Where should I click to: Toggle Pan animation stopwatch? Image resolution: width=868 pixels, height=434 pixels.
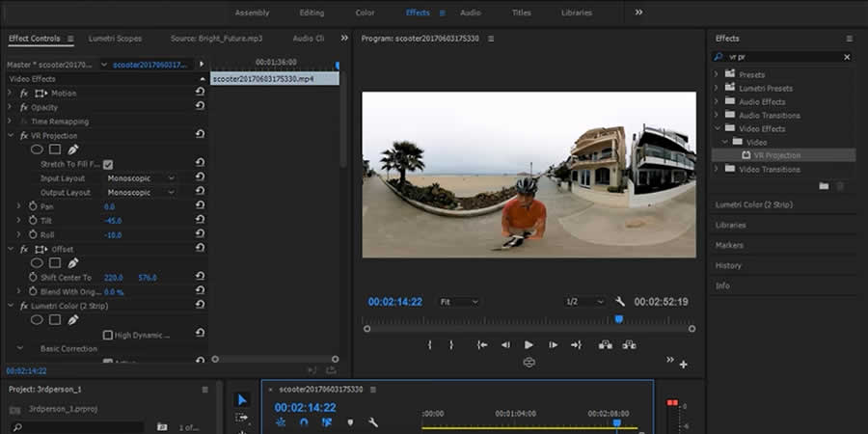coord(33,206)
